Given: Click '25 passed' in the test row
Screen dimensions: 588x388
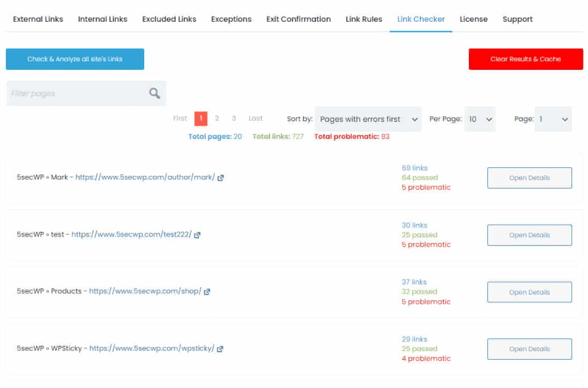Looking at the screenshot, I should point(419,235).
